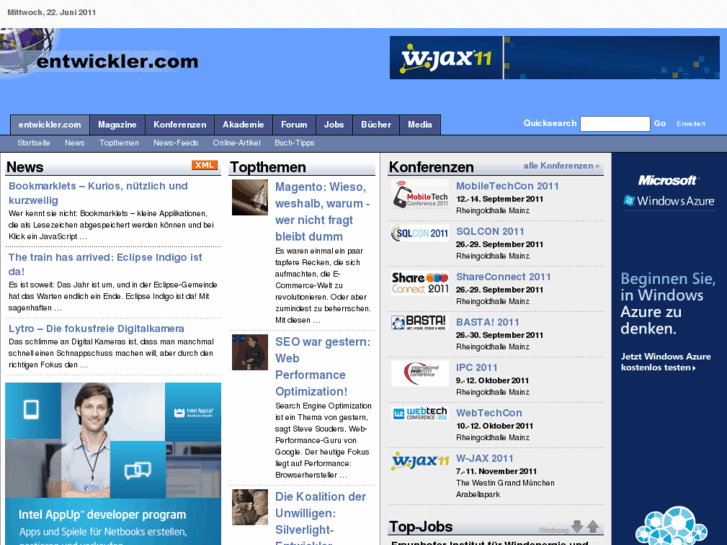727x545 pixels.
Task: Open the Jobs tab
Action: pyautogui.click(x=334, y=124)
